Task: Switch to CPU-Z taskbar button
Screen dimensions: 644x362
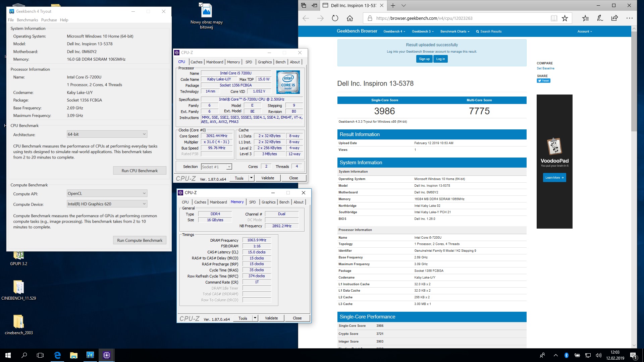Action: pos(107,355)
